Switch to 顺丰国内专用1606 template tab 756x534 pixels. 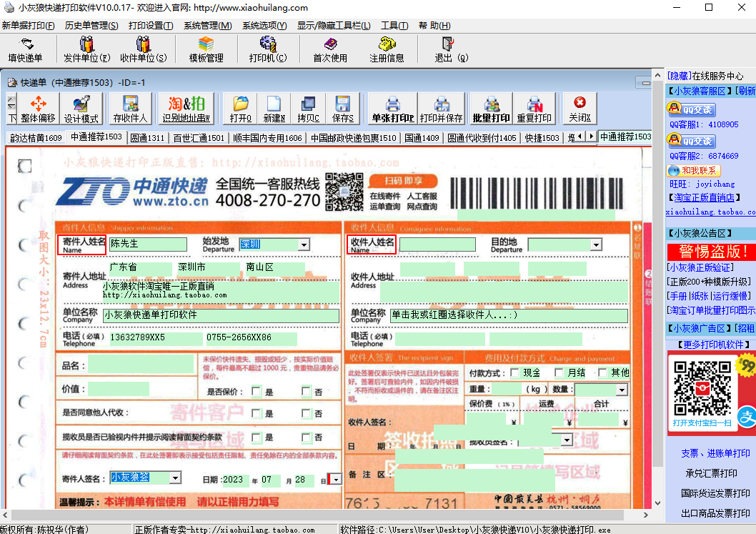tap(267, 138)
